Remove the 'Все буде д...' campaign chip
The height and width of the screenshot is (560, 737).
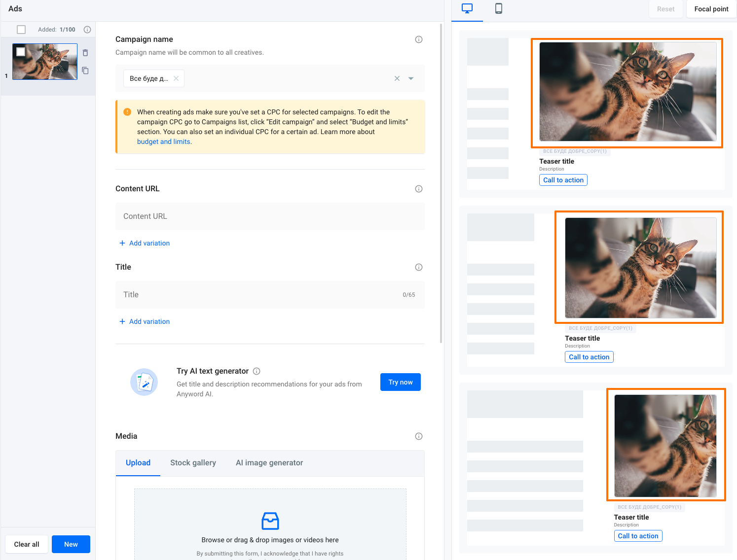176,78
